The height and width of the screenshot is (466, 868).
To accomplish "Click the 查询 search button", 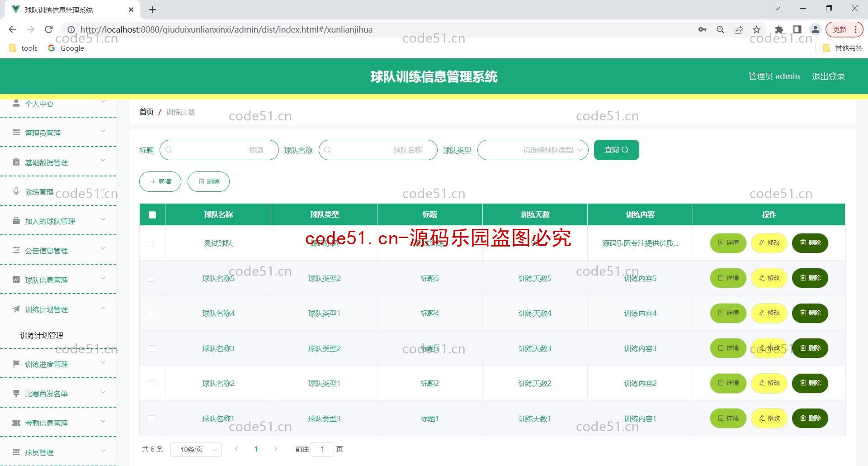I will click(x=616, y=150).
